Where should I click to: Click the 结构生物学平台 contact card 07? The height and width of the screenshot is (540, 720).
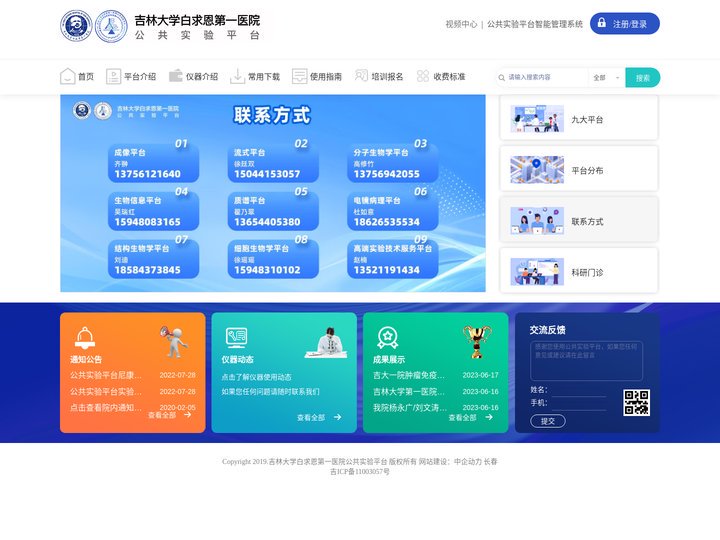tap(153, 259)
